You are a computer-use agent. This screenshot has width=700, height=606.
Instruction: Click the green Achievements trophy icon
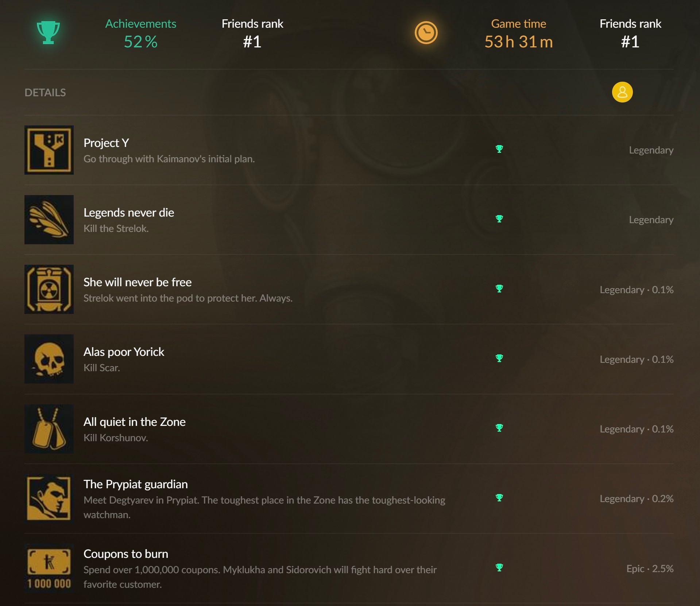tap(48, 32)
